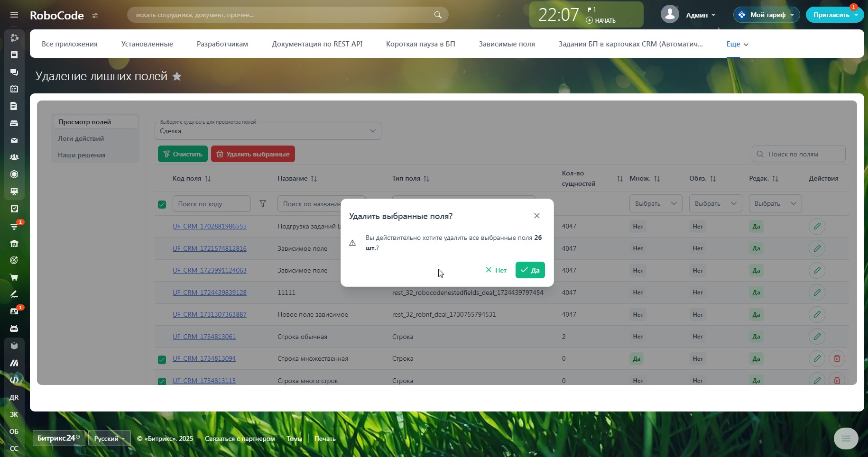
Task: Click the filter funnel beside code search
Action: (263, 203)
